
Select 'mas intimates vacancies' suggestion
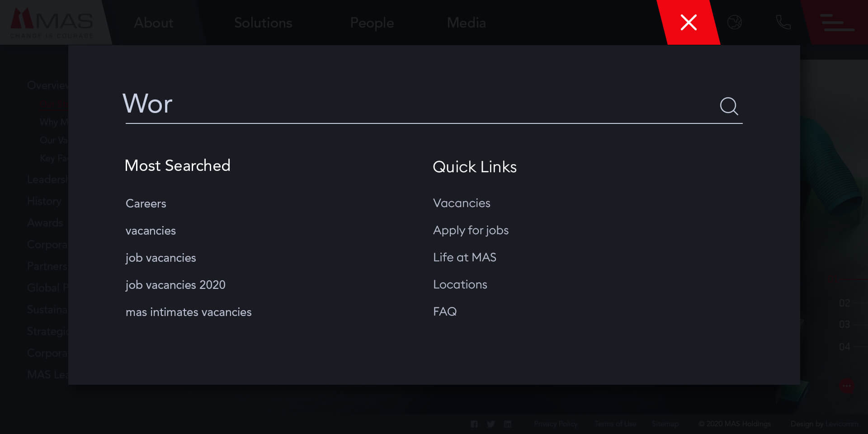point(189,312)
